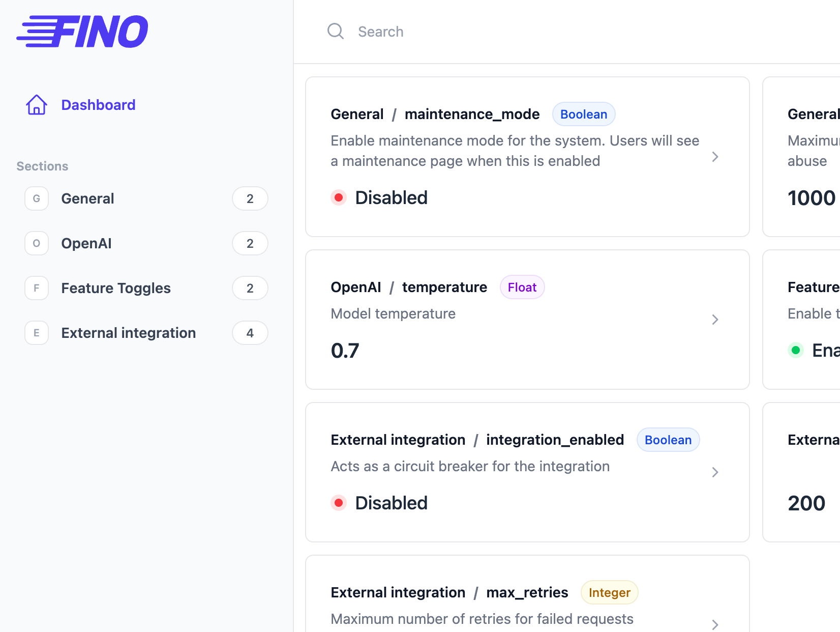
Task: Select the O icon for OpenAI section
Action: point(36,243)
